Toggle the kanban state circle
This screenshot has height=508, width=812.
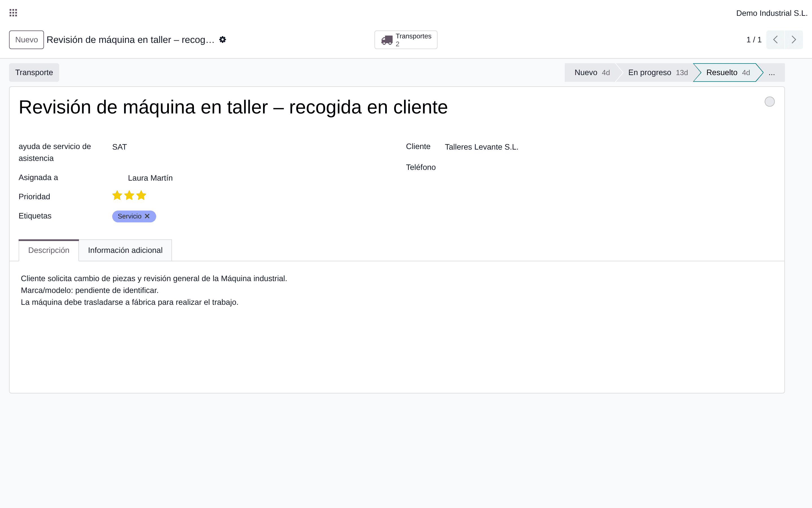[x=769, y=102]
